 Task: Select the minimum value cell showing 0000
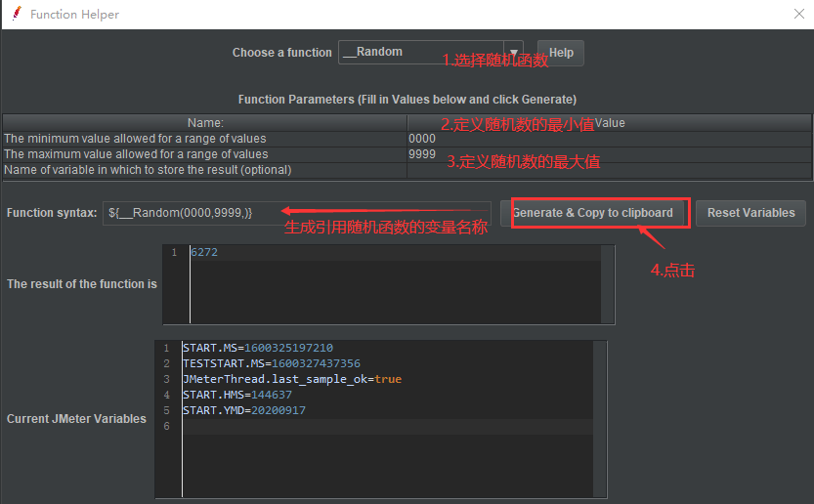(608, 139)
